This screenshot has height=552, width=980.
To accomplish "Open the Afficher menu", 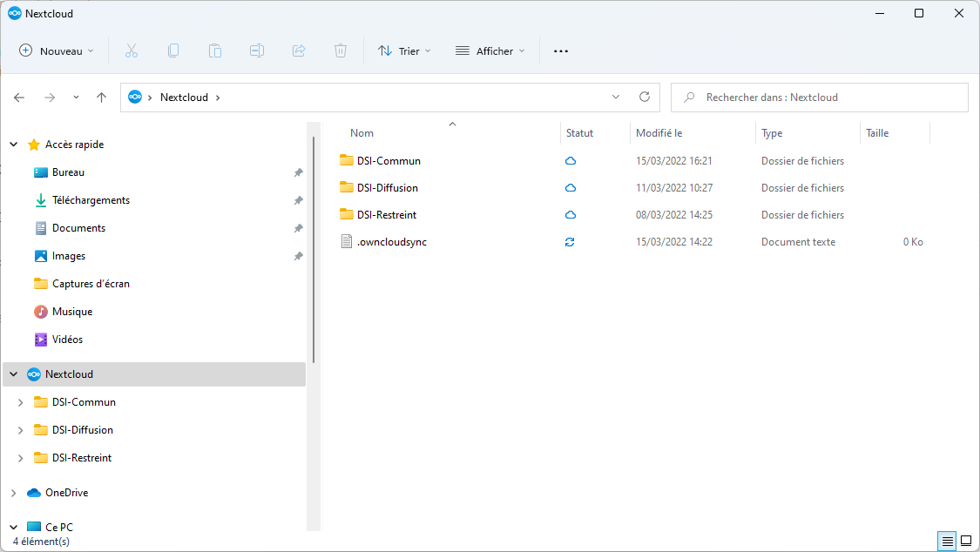I will pyautogui.click(x=490, y=50).
